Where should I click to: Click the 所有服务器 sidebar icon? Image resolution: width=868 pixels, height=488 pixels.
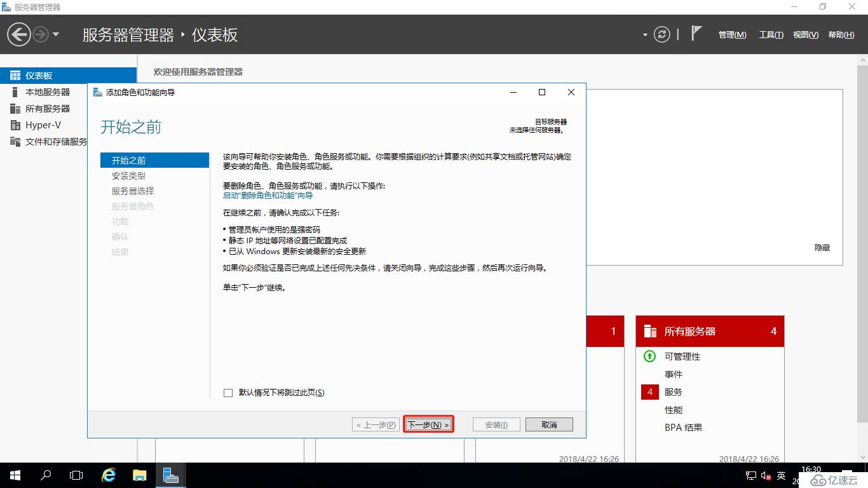click(x=15, y=109)
